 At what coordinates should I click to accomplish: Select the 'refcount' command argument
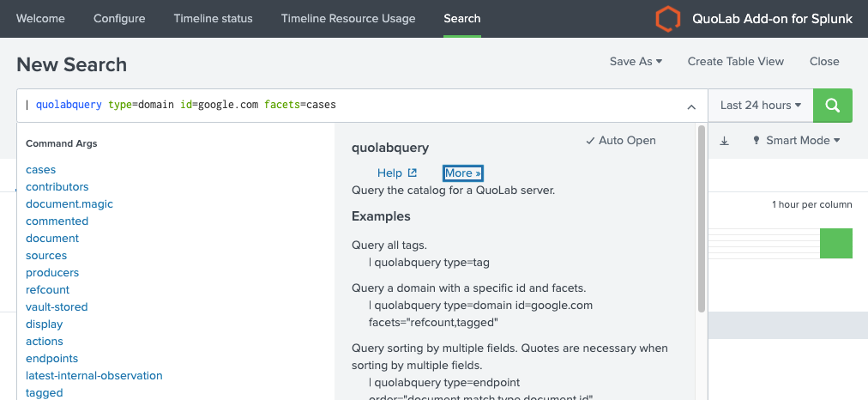(48, 290)
